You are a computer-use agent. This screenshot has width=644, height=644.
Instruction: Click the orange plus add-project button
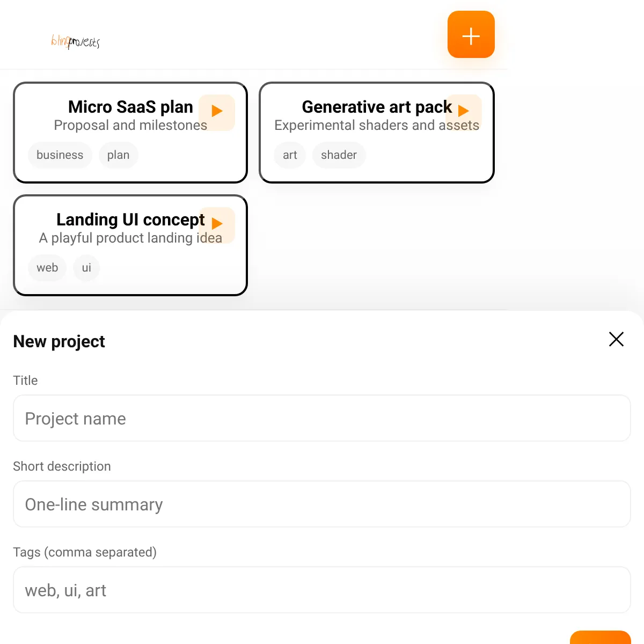point(471,34)
